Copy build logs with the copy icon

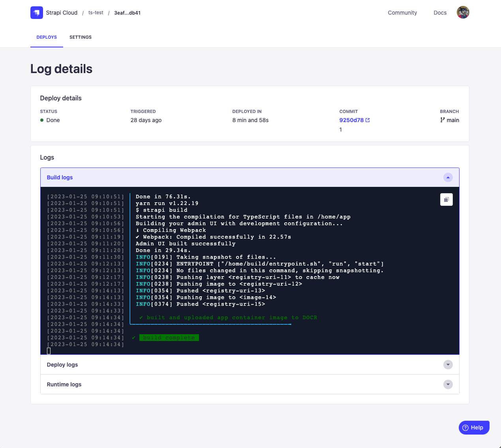[x=446, y=200]
